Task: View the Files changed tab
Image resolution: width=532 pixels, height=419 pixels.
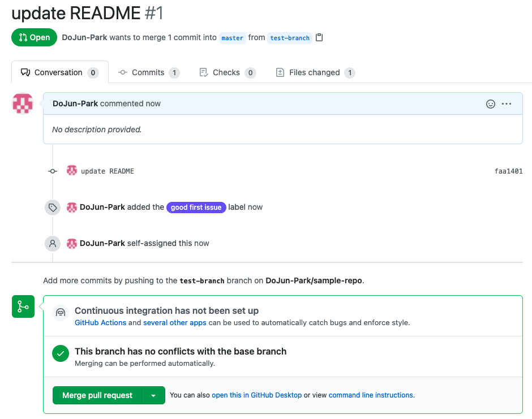Action: 315,72
